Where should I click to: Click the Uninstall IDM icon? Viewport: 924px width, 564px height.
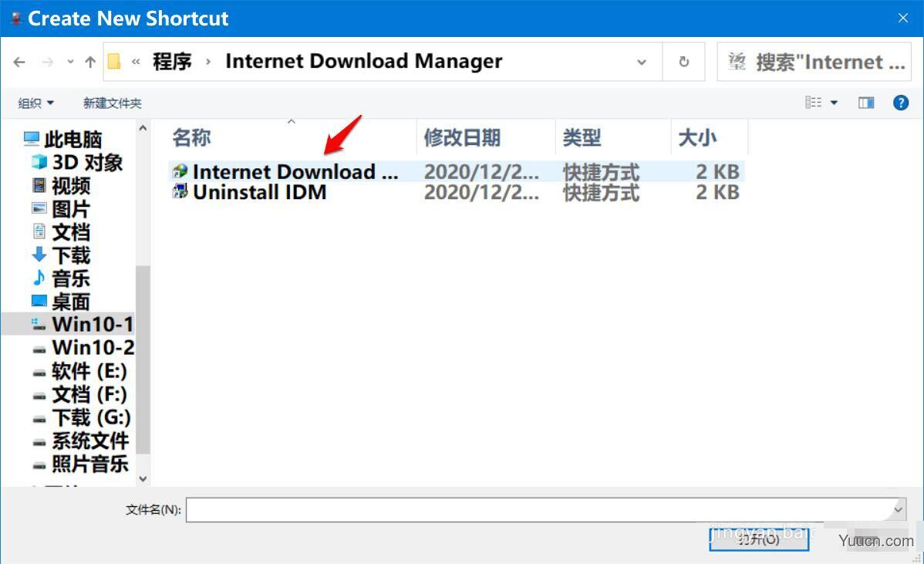[x=180, y=191]
